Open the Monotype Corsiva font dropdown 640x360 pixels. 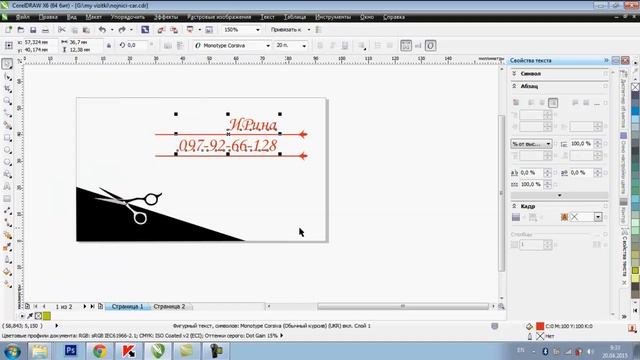pos(268,46)
